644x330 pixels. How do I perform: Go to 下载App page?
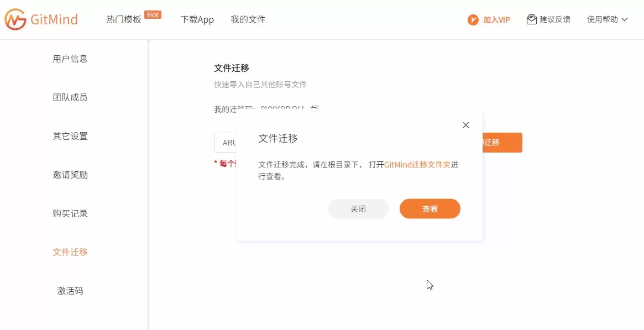coord(197,20)
